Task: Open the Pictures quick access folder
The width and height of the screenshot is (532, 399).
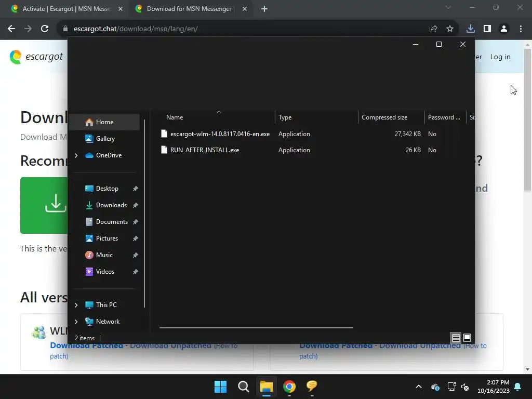Action: coord(107,238)
